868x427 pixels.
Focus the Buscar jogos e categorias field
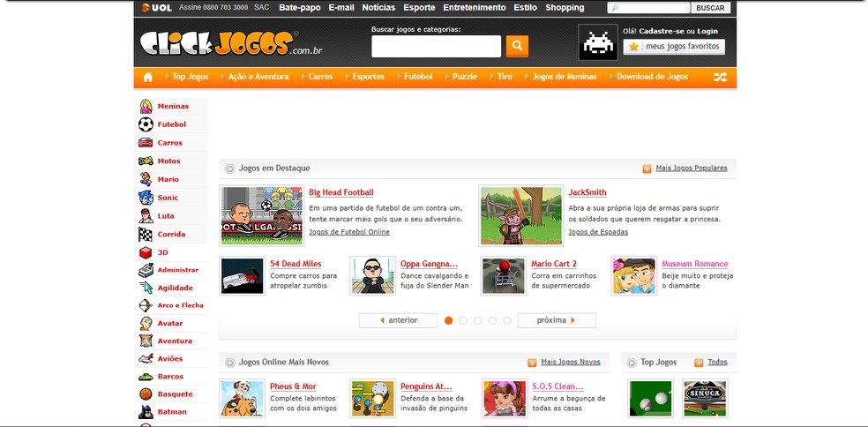(437, 47)
